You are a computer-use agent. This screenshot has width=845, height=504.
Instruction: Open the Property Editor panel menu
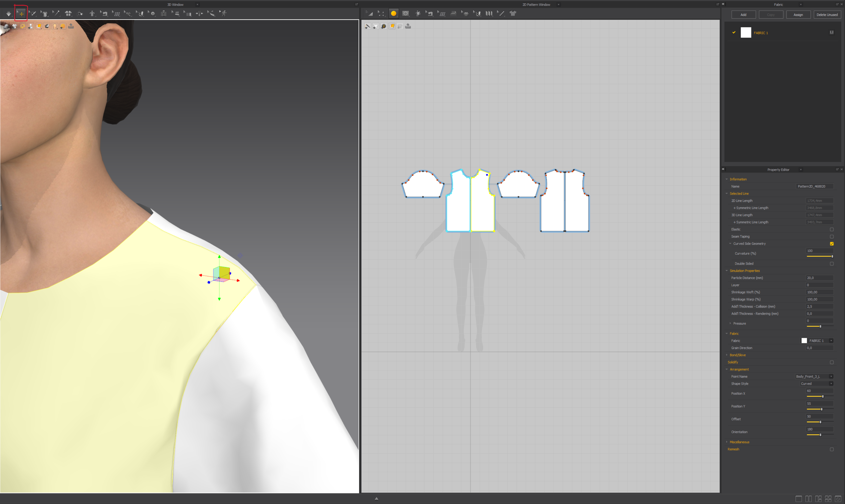tap(801, 170)
